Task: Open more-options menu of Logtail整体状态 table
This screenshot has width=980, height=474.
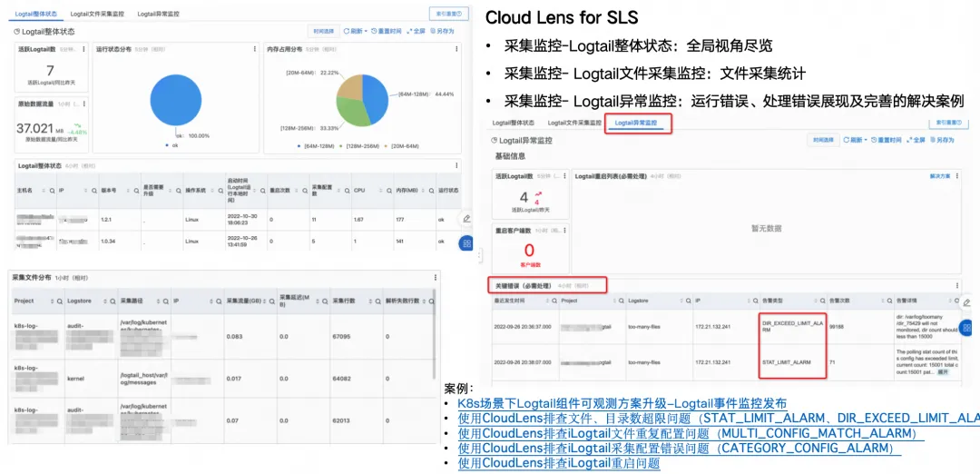Action: point(458,165)
